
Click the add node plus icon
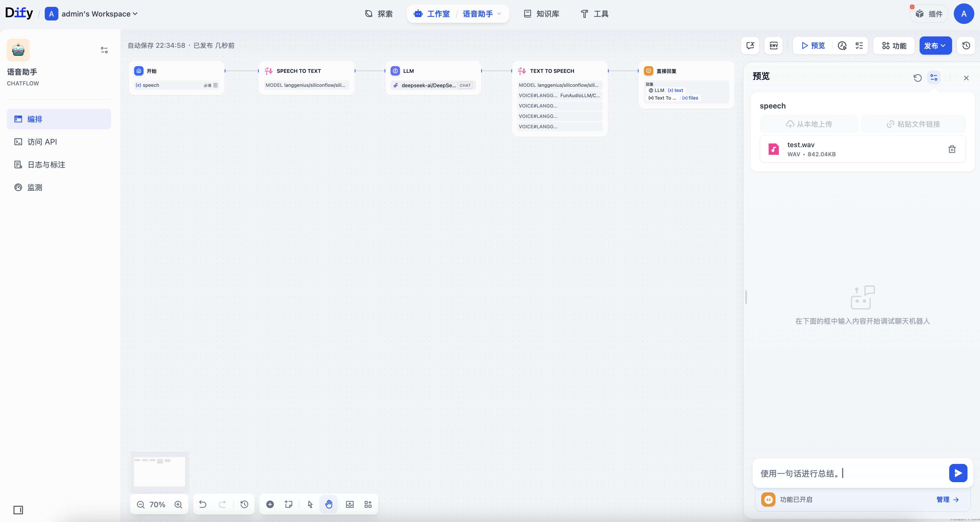click(270, 505)
